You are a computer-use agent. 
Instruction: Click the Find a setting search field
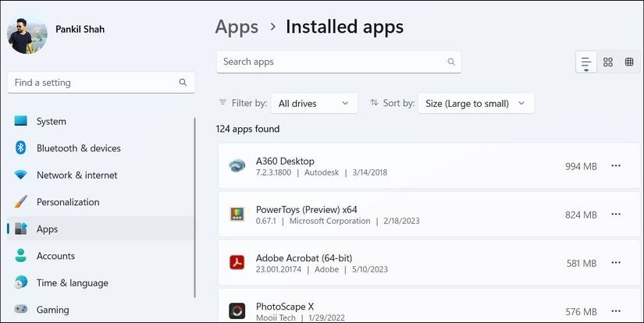click(94, 82)
